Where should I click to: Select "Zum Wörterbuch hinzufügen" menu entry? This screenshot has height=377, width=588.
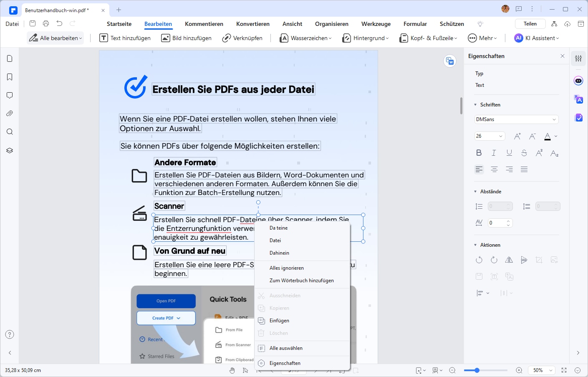coord(302,281)
